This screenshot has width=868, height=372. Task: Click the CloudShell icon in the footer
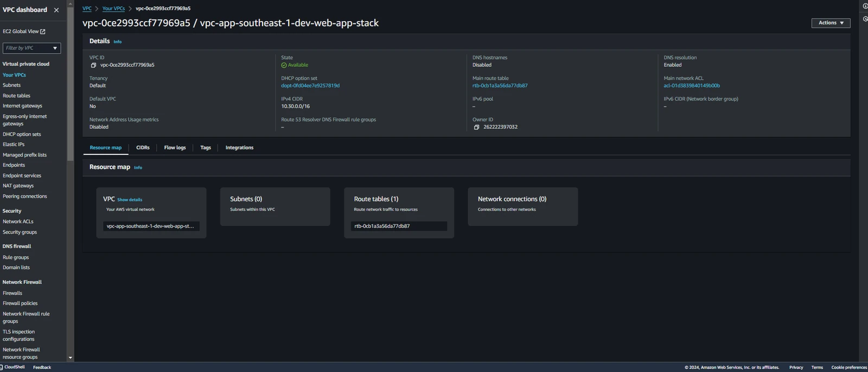[2, 367]
